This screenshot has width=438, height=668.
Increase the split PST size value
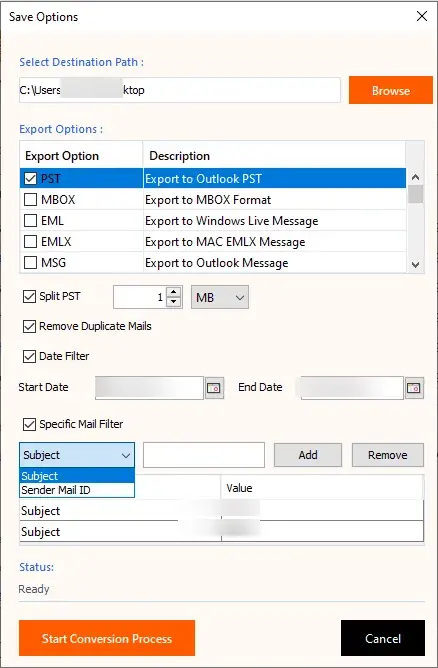click(x=173, y=292)
